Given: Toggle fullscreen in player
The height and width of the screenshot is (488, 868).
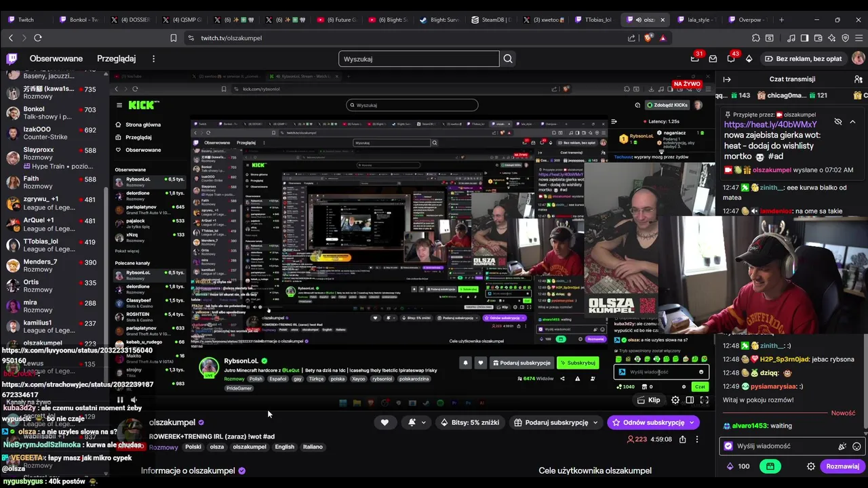Looking at the screenshot, I should tap(704, 400).
